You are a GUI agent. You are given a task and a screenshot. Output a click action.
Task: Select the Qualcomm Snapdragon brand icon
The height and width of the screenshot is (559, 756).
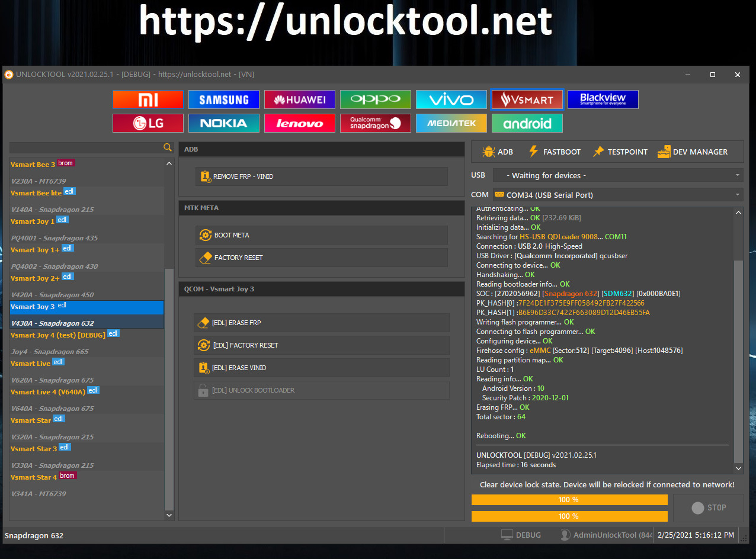(x=376, y=123)
